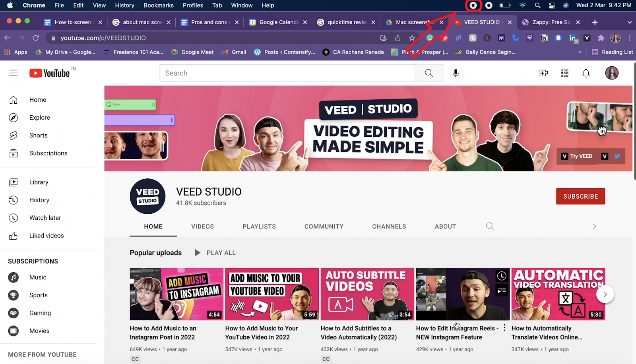Screen dimensions: 636x364
Task: Open the Gmail bookmark
Action: (x=234, y=52)
